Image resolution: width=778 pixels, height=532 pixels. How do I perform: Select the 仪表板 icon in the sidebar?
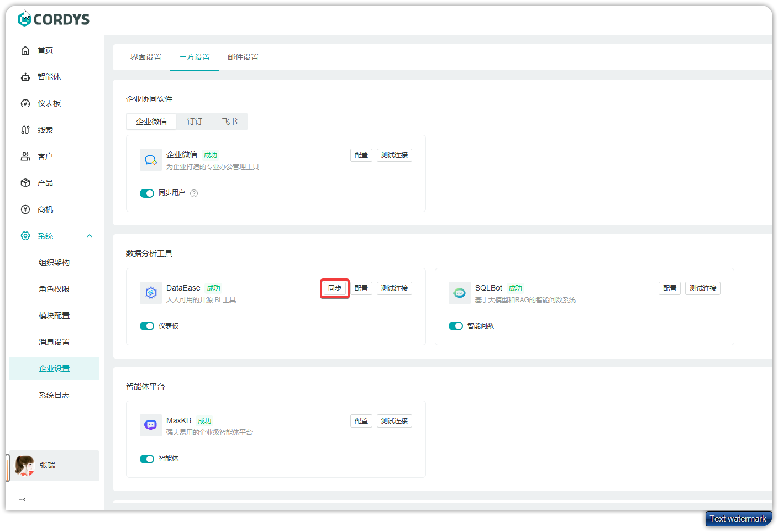pos(25,103)
